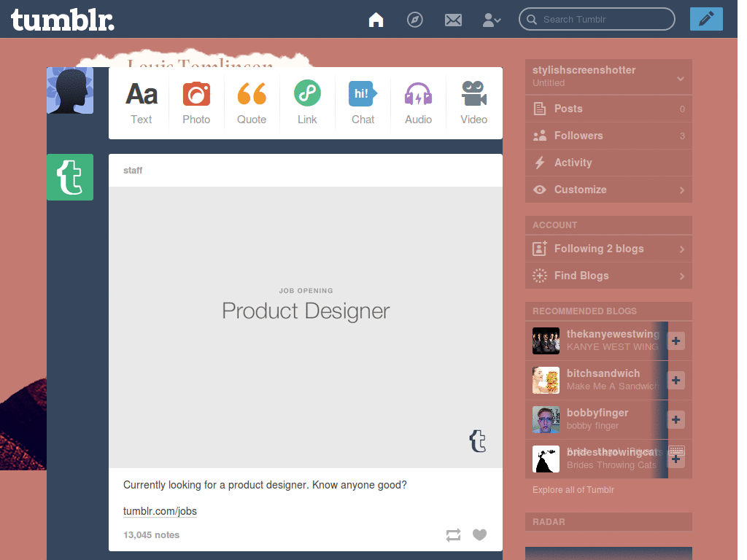Expand the stylishscreenshotter blog dropdown
The image size is (747, 560).
pos(681,79)
